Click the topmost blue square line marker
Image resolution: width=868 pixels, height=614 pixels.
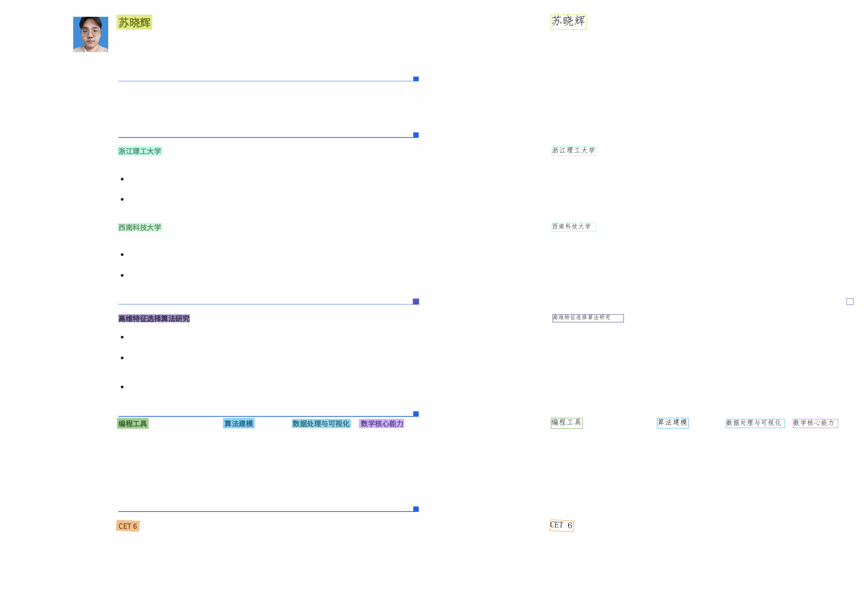(415, 79)
